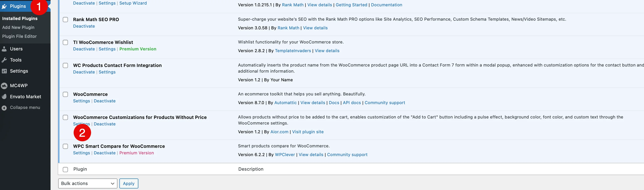The image size is (644, 190).
Task: Deactivate the WooCommerce plugin
Action: pos(105,101)
